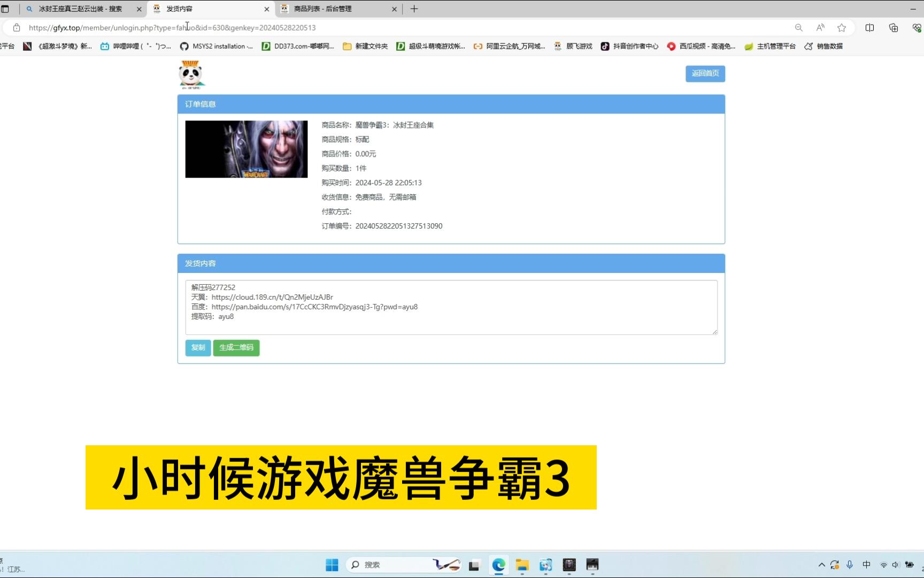This screenshot has width=924, height=578.
Task: Open the 超级斗萌境游戏帐 bookmark
Action: 431,47
